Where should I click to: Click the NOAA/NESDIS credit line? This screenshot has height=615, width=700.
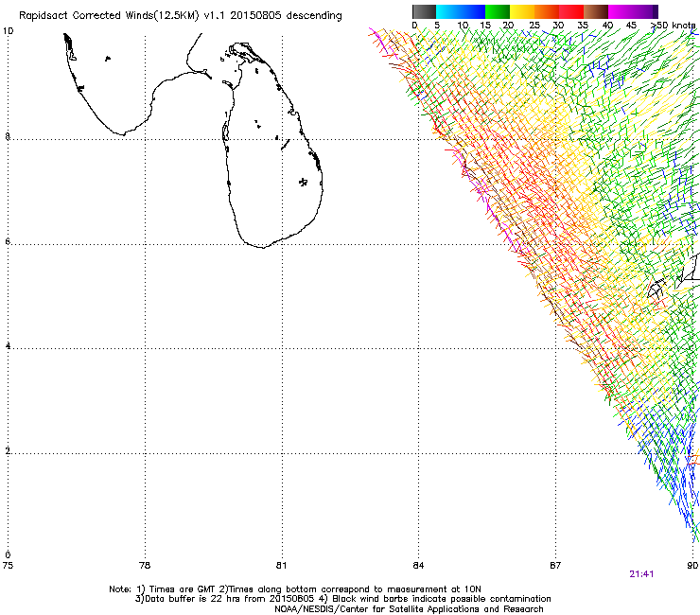409,609
